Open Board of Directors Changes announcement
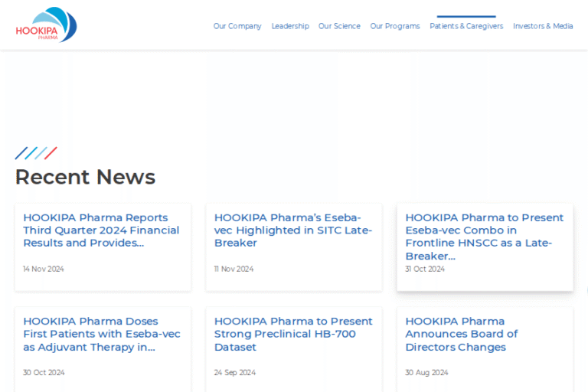The width and height of the screenshot is (588, 392). point(461,334)
